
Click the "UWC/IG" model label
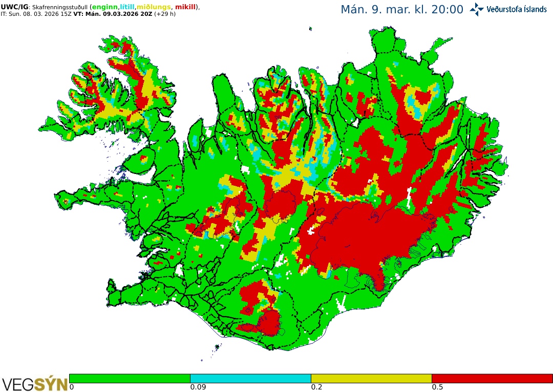coord(14,7)
